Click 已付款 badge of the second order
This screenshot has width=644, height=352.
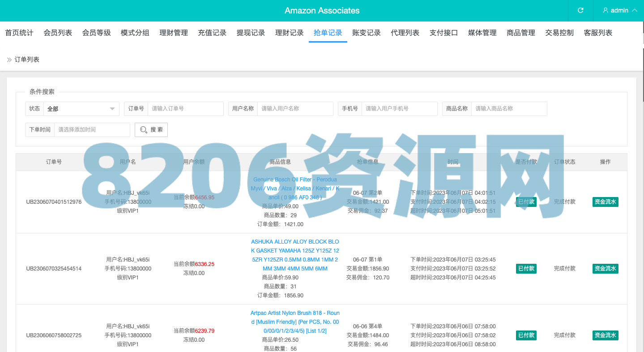tap(526, 269)
